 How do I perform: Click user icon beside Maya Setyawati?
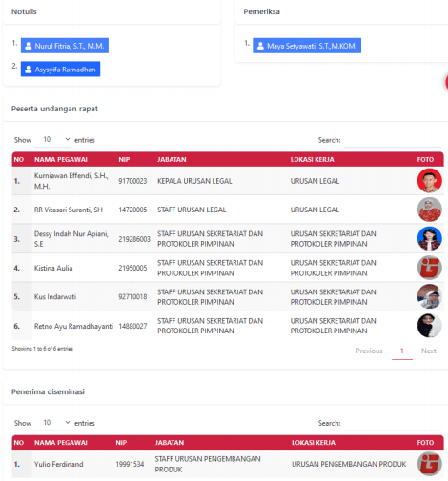[x=260, y=46]
